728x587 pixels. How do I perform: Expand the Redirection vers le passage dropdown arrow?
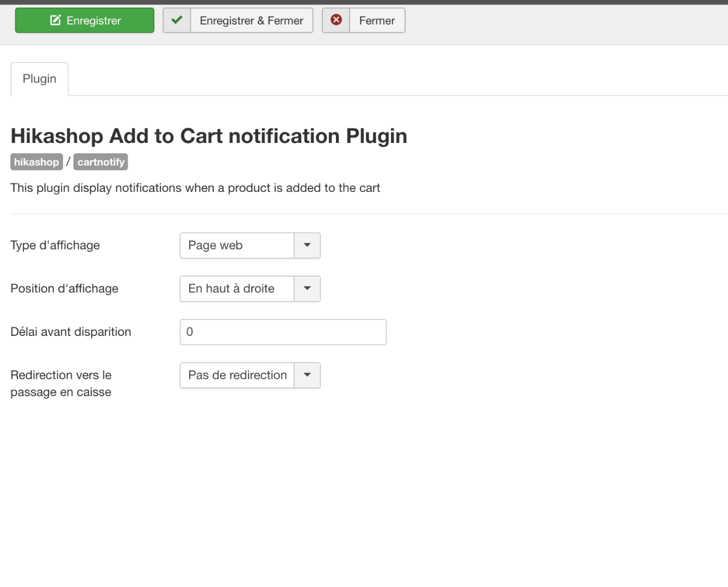tap(307, 376)
